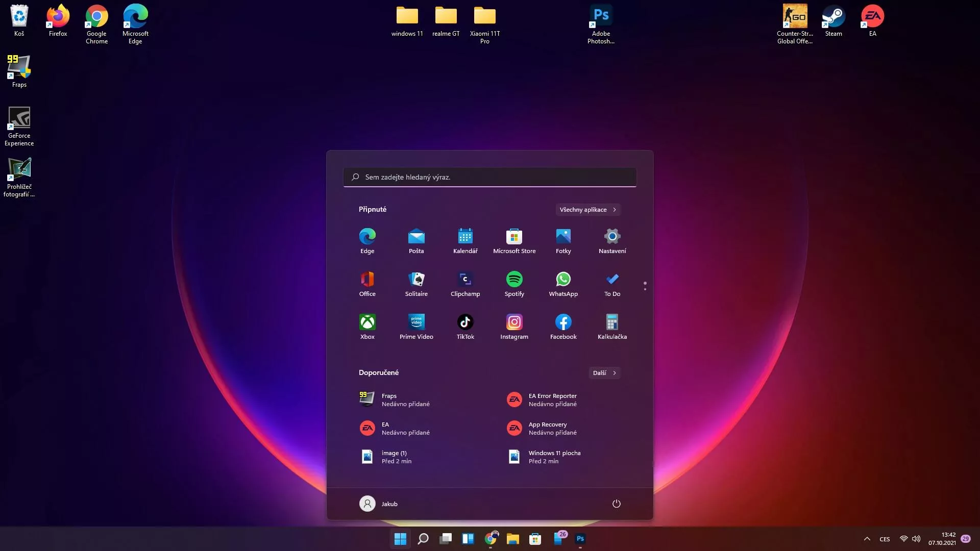Launch Prime Video app

416,327
